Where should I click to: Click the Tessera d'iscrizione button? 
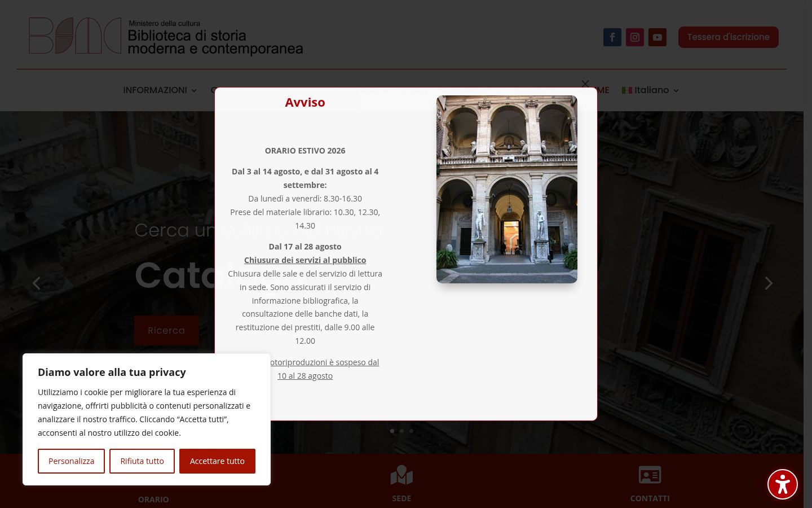tap(729, 37)
